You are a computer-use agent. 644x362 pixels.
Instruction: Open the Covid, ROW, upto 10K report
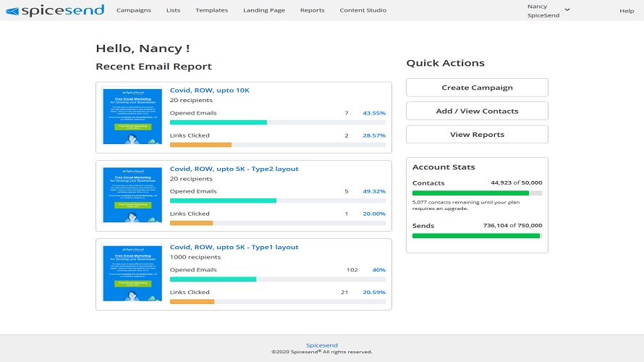[x=209, y=90]
